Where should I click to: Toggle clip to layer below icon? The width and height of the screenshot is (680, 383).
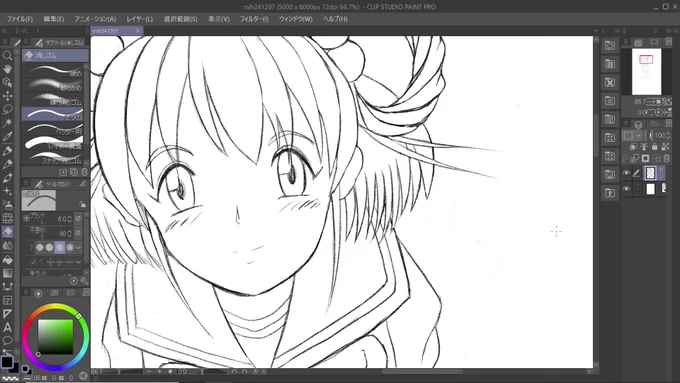[x=634, y=147]
